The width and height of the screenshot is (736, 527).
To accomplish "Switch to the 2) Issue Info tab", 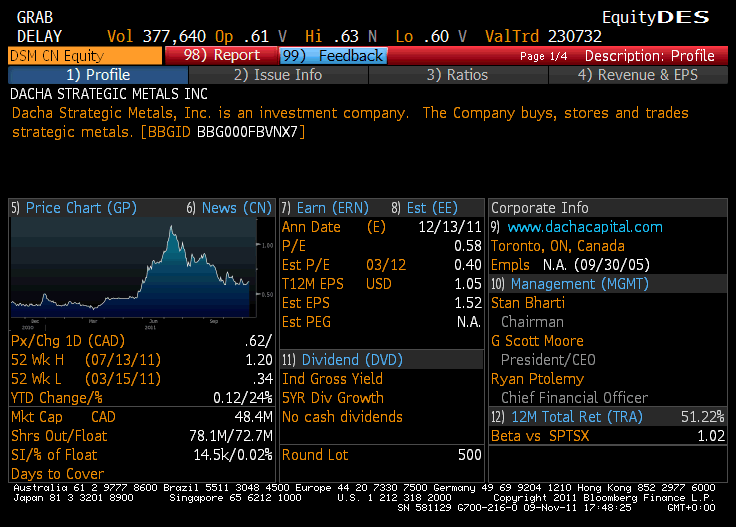I will [x=278, y=75].
